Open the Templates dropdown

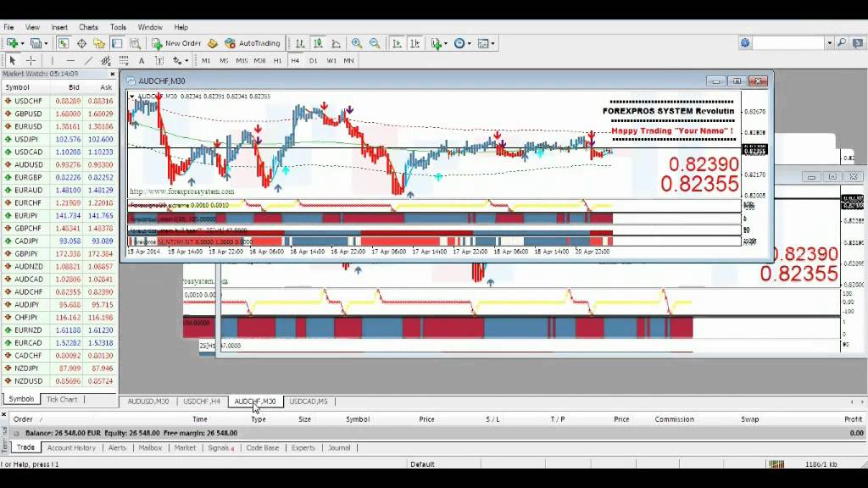pos(486,43)
